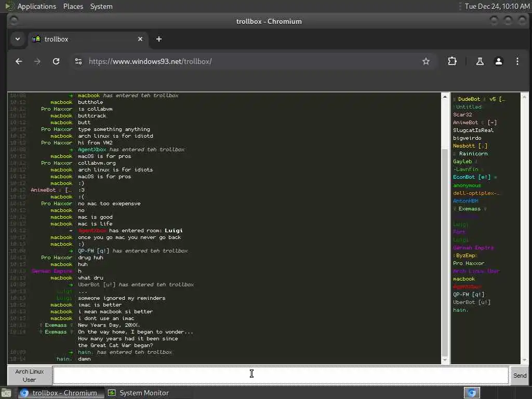Select SlugcatIsReal in user list
The height and width of the screenshot is (399, 532).
point(473,130)
